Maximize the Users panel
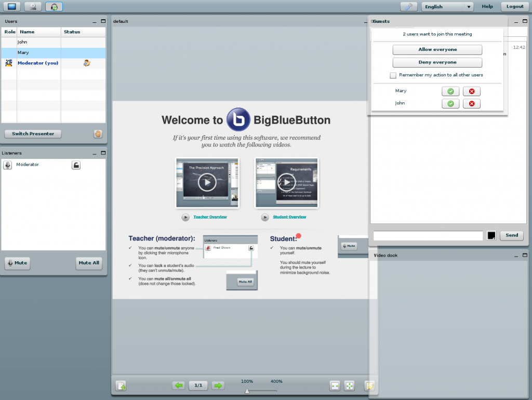Viewport: 532px width, 400px height. tap(103, 21)
